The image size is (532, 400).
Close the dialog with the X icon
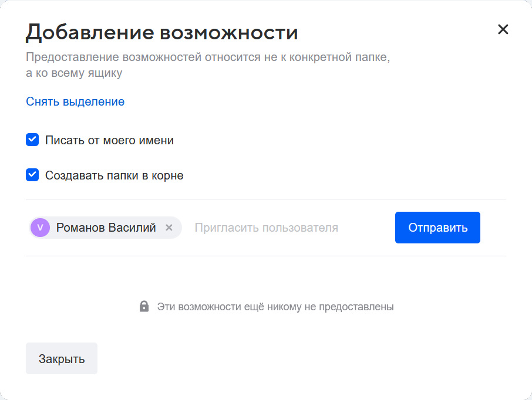pyautogui.click(x=503, y=30)
